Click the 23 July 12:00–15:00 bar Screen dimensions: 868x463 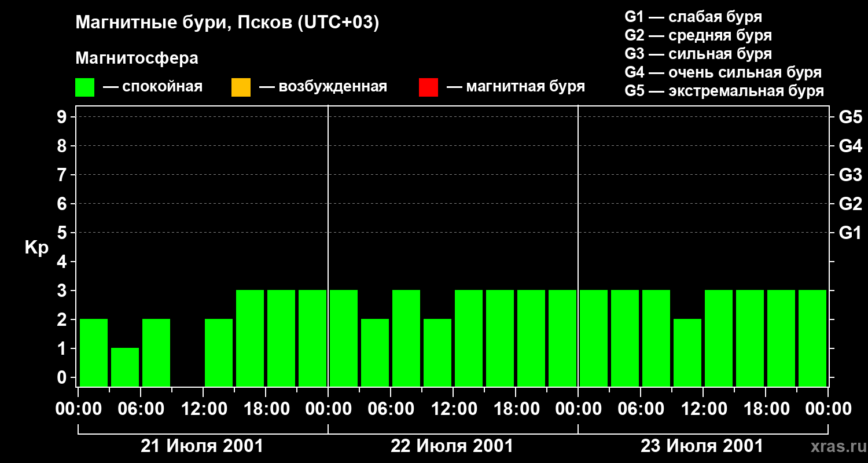719,338
